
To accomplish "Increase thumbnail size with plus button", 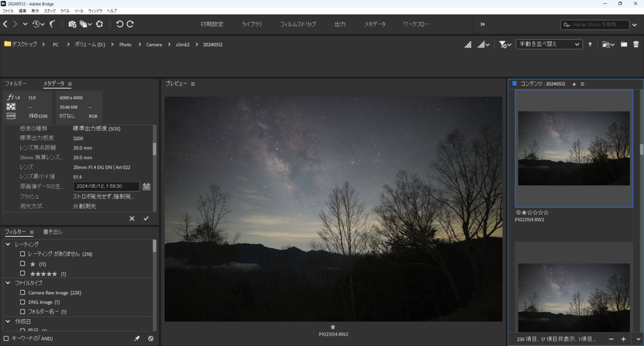I will pyautogui.click(x=623, y=339).
